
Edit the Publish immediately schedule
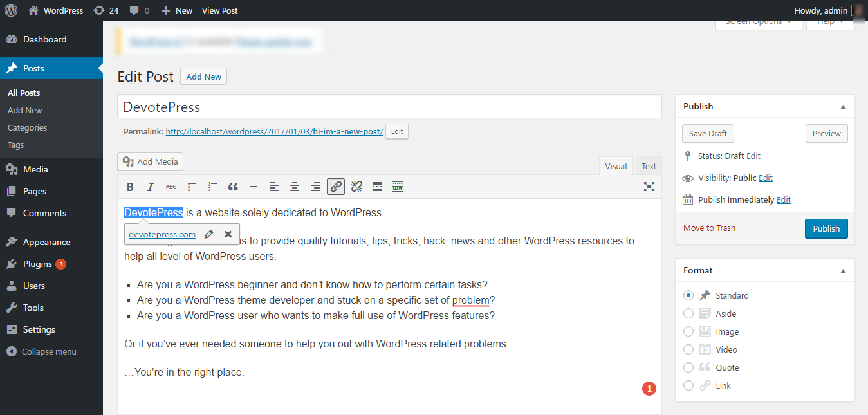click(x=784, y=200)
